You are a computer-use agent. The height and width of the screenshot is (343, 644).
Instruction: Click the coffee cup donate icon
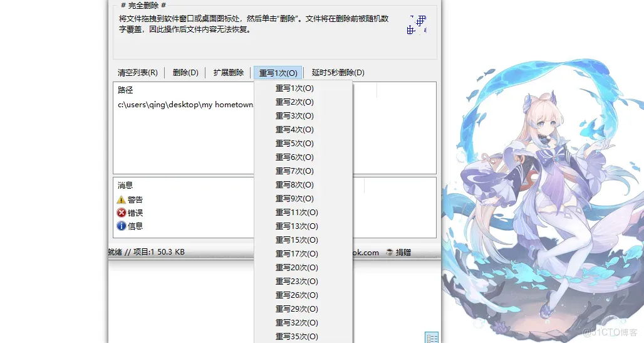point(390,253)
